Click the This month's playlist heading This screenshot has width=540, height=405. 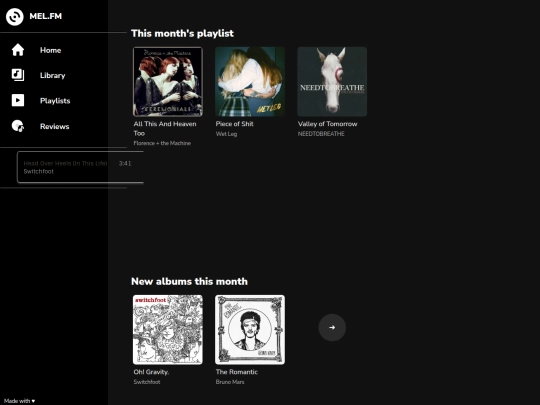[182, 33]
